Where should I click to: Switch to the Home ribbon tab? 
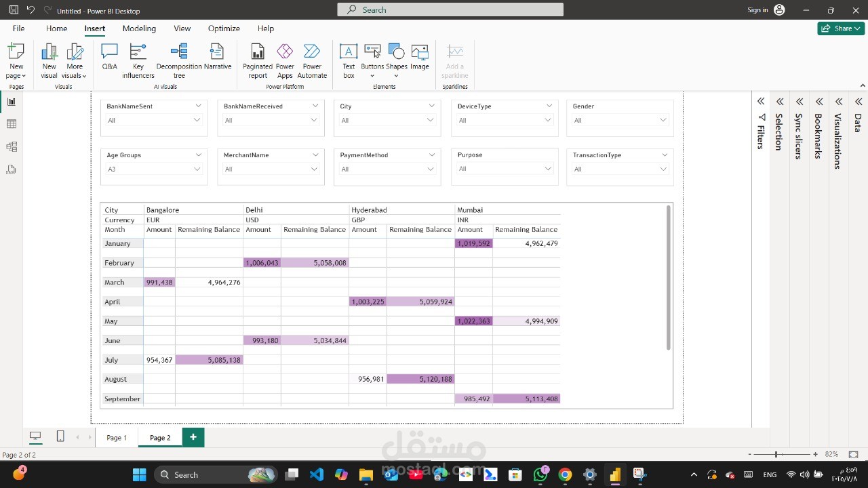57,28
